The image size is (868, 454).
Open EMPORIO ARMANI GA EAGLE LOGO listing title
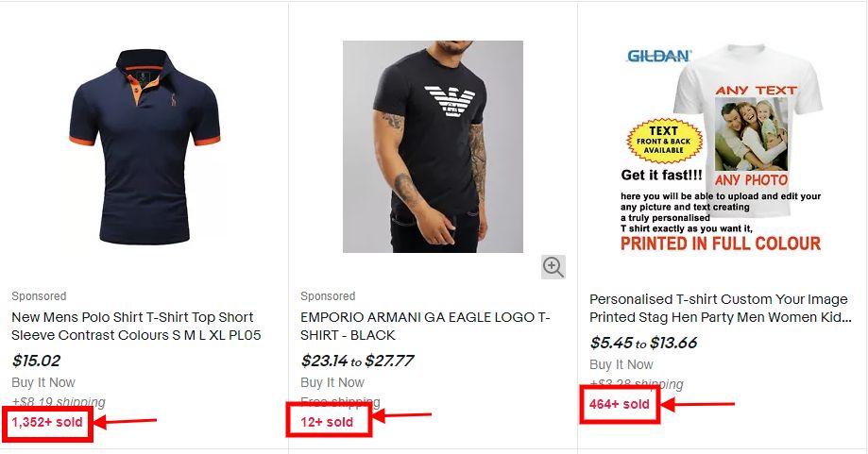pyautogui.click(x=425, y=327)
